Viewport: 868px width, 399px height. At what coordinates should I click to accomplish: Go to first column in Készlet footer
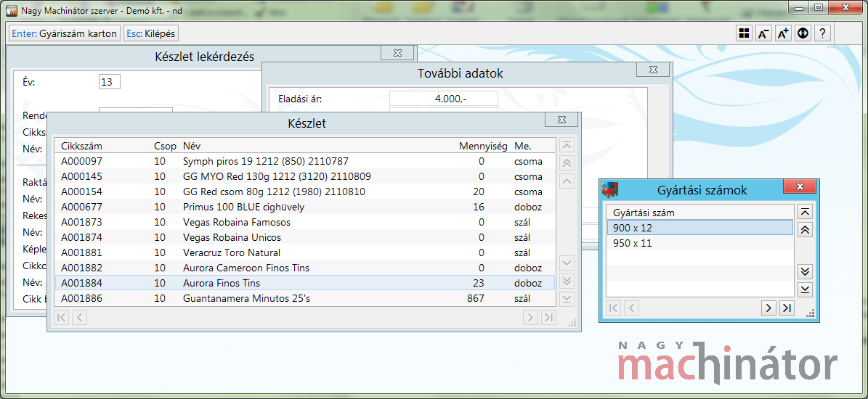click(x=62, y=317)
